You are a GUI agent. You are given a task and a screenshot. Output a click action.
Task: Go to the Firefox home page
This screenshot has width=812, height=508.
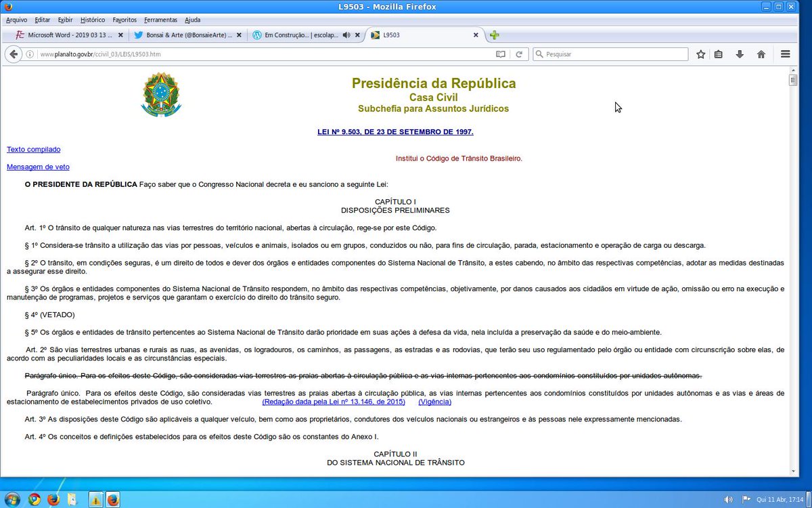tap(761, 54)
